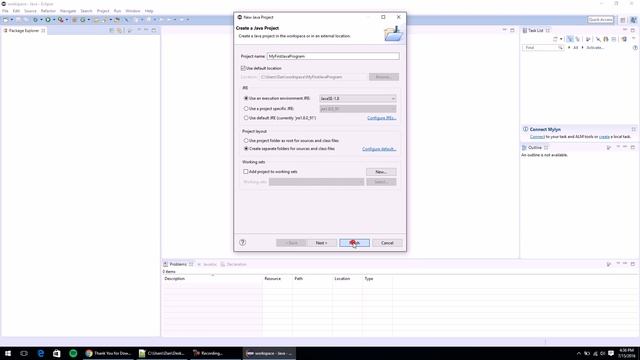The width and height of the screenshot is (640, 360).
Task: Select Create separate folders radio option
Action: [x=246, y=149]
